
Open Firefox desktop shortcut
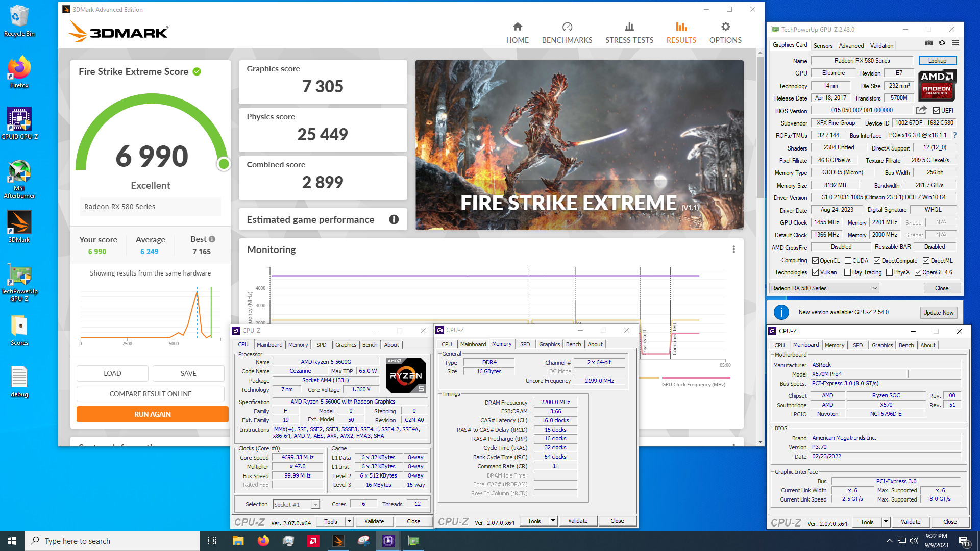tap(19, 72)
